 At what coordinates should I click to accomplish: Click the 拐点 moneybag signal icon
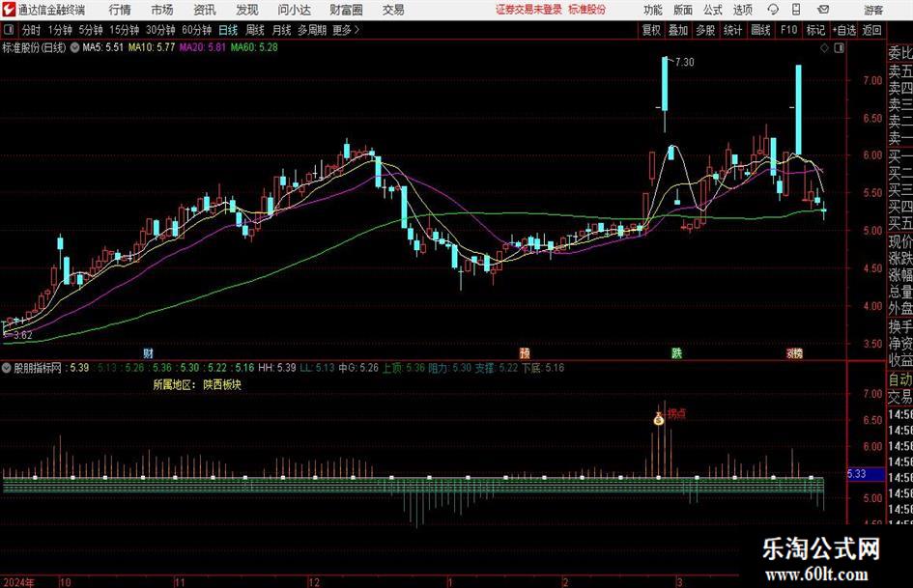click(x=659, y=418)
